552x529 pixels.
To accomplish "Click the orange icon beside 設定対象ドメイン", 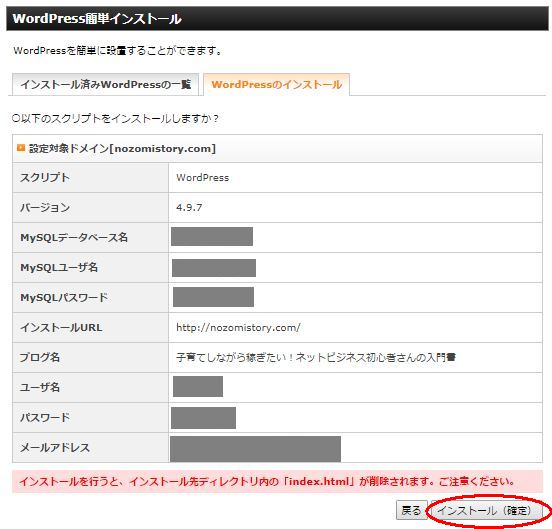I will click(x=21, y=148).
